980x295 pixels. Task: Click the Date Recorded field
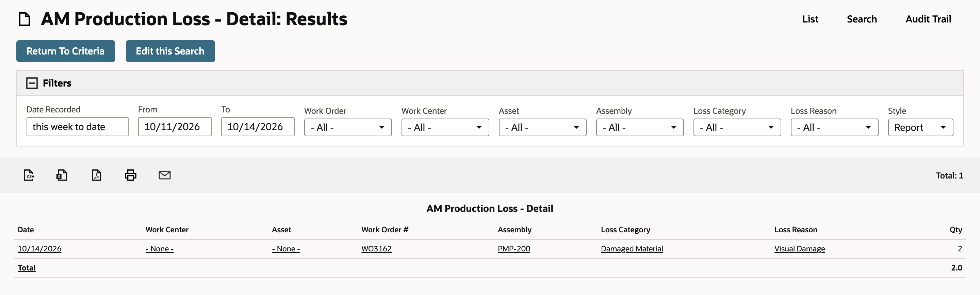tap(77, 127)
